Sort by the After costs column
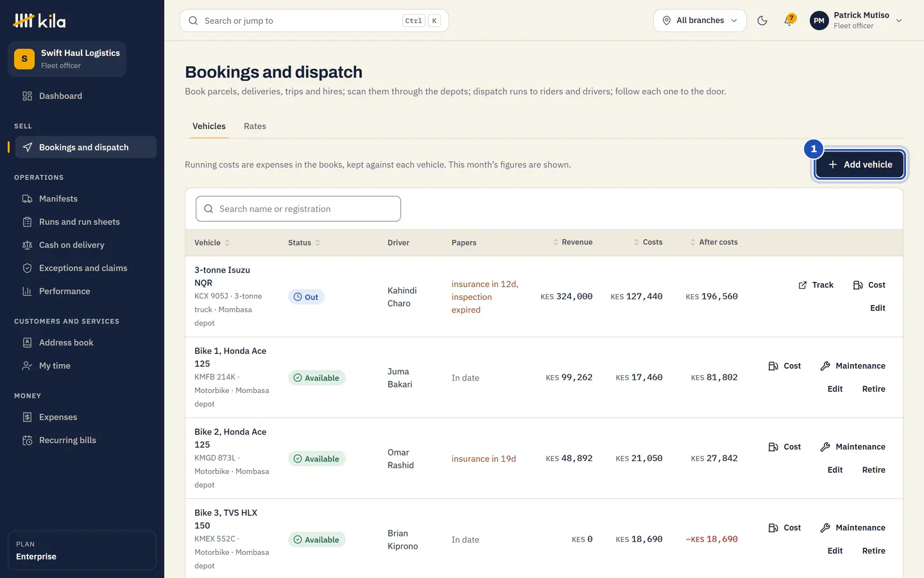Screen dimensions: 924x578 [714, 242]
